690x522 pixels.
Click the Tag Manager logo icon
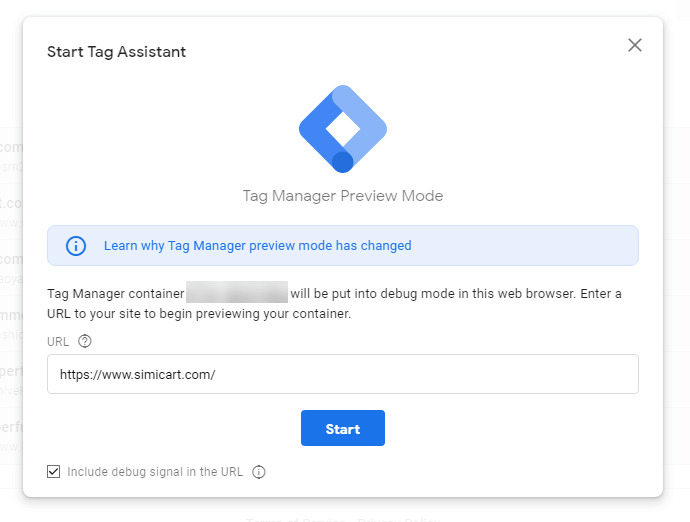click(343, 129)
